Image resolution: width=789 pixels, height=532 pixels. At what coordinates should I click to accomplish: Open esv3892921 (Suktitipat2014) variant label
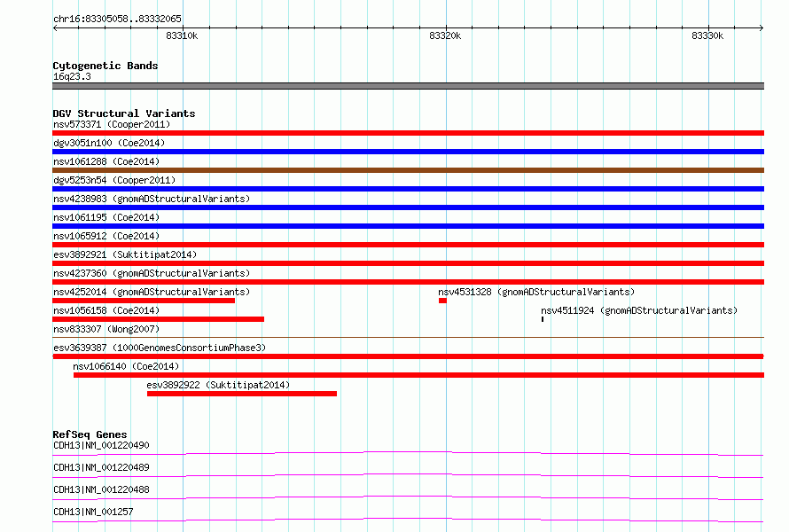[125, 254]
